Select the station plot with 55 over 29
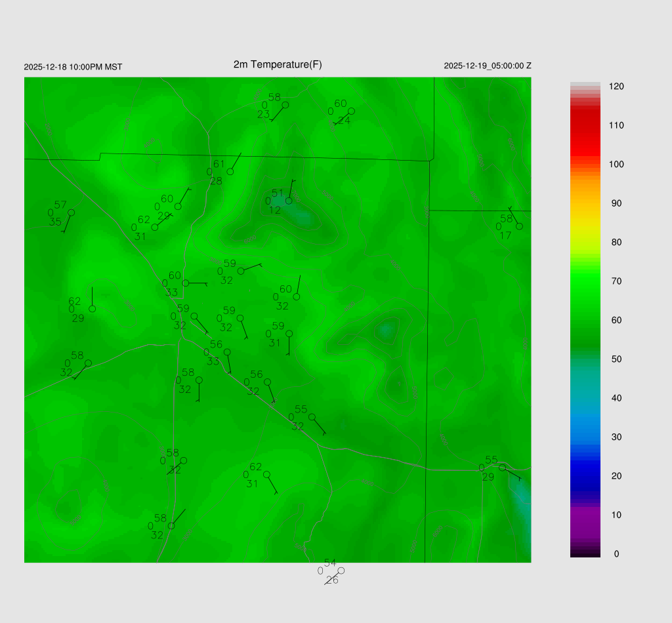 (502, 468)
